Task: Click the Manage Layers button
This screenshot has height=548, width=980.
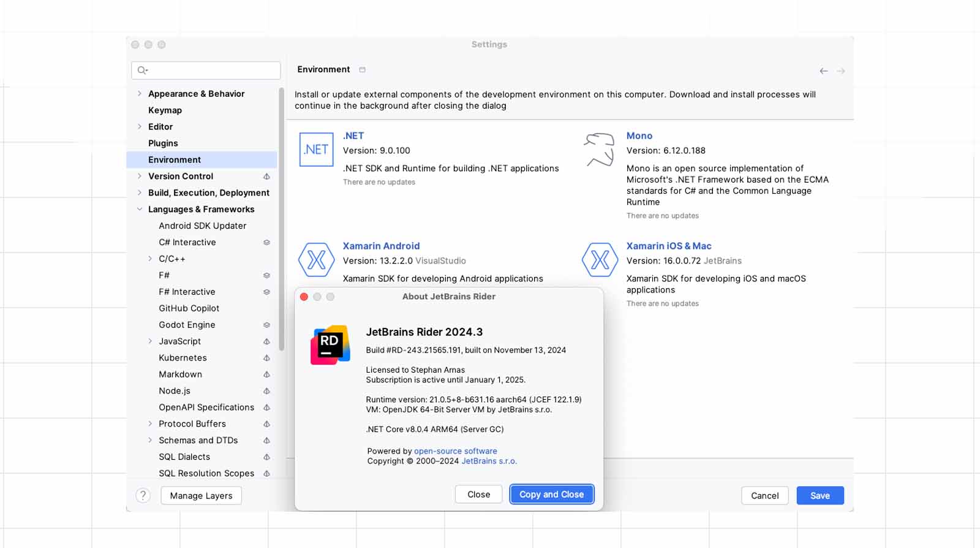Action: pos(201,496)
